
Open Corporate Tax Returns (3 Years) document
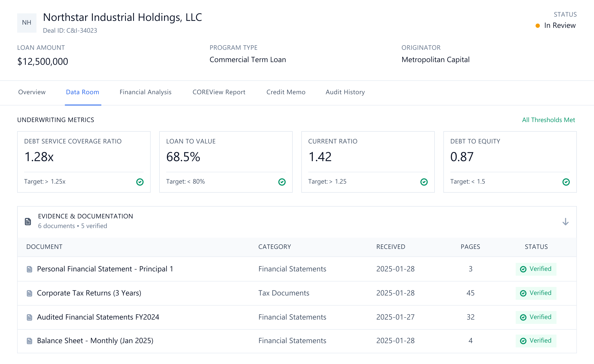coord(89,293)
